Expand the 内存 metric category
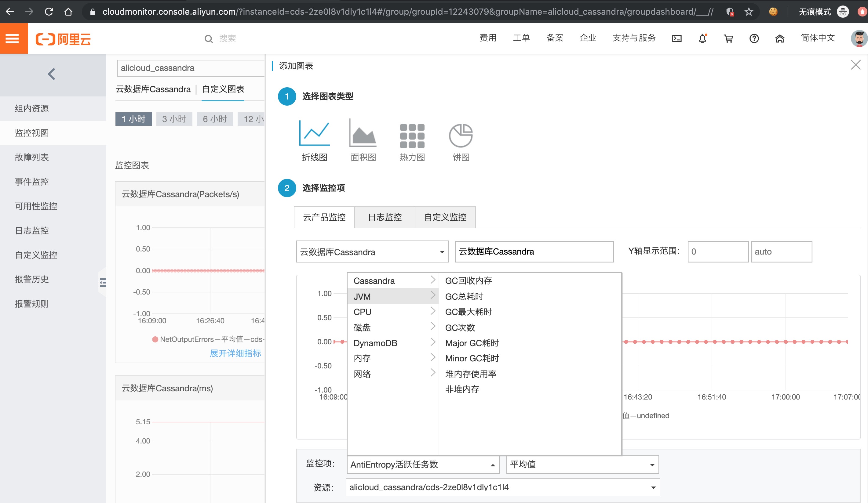Viewport: 868px width, 503px height. coord(393,358)
